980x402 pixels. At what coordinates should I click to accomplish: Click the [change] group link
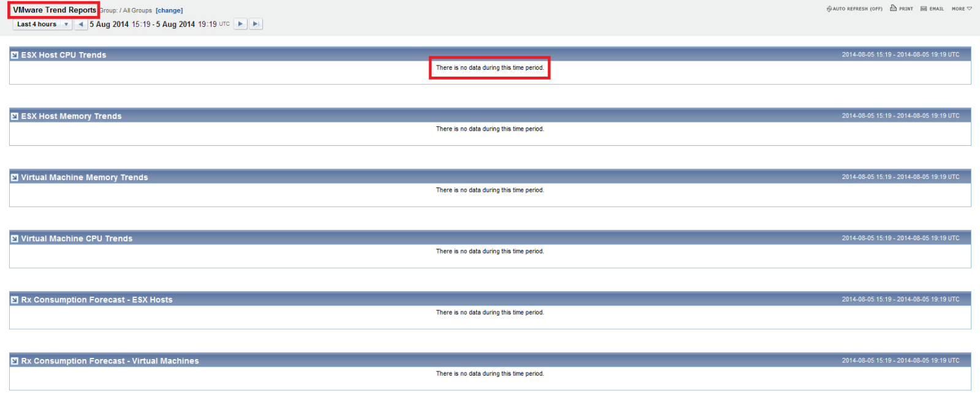[x=169, y=10]
